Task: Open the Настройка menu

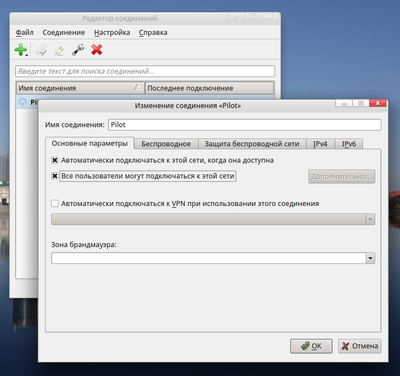Action: point(112,32)
